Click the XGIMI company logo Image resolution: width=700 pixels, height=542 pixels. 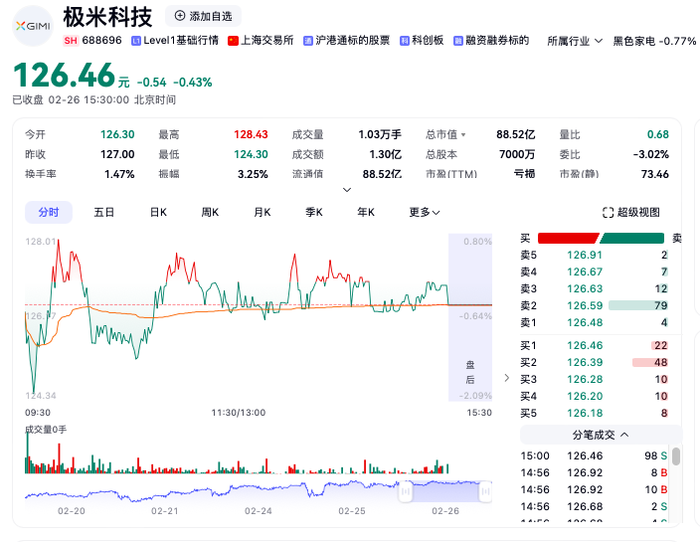pos(33,26)
